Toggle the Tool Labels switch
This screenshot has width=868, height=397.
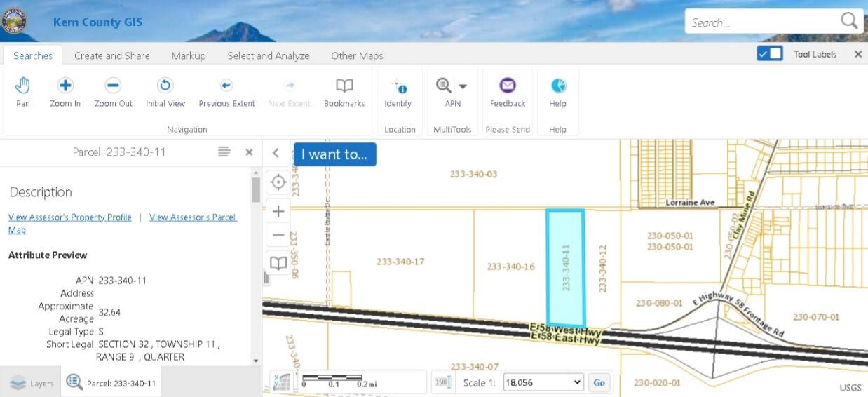[770, 54]
